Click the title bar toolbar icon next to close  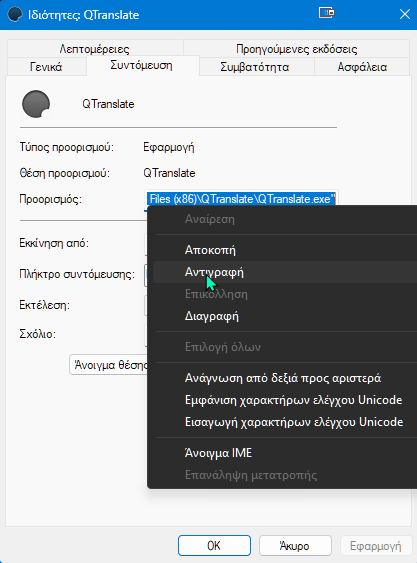[x=326, y=13]
